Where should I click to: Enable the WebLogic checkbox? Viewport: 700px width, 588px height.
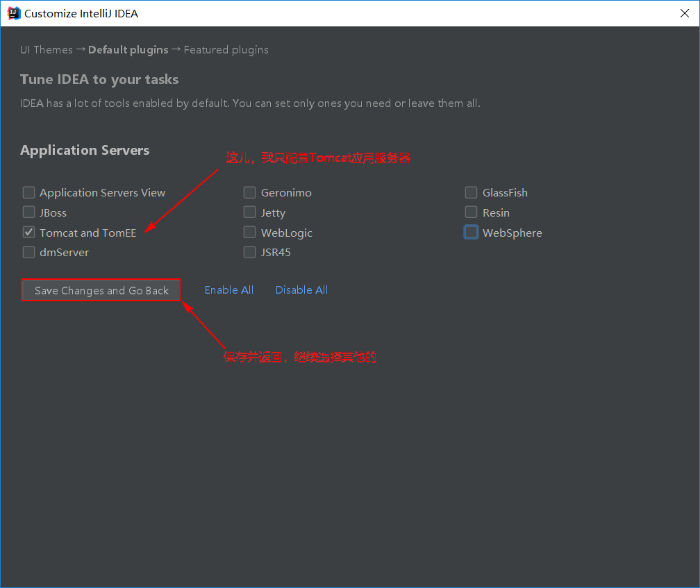(249, 232)
